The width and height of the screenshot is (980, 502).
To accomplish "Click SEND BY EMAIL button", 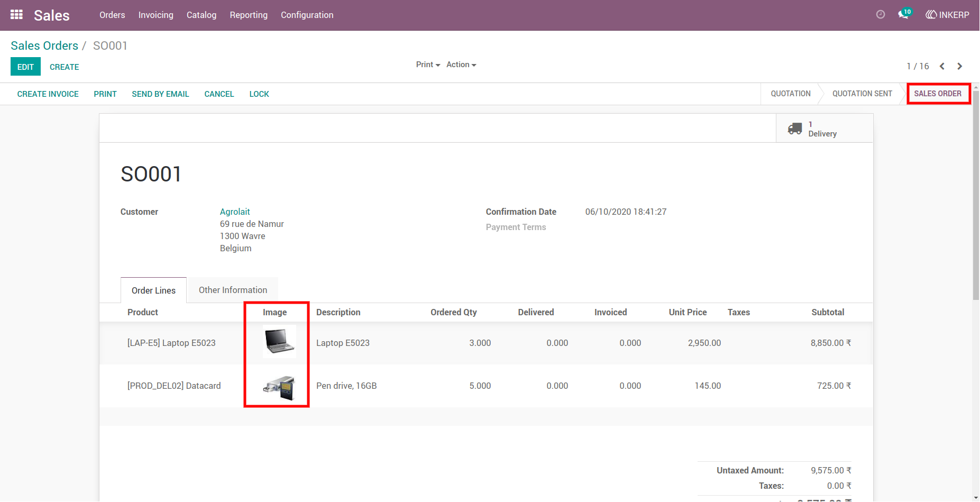I will click(160, 94).
